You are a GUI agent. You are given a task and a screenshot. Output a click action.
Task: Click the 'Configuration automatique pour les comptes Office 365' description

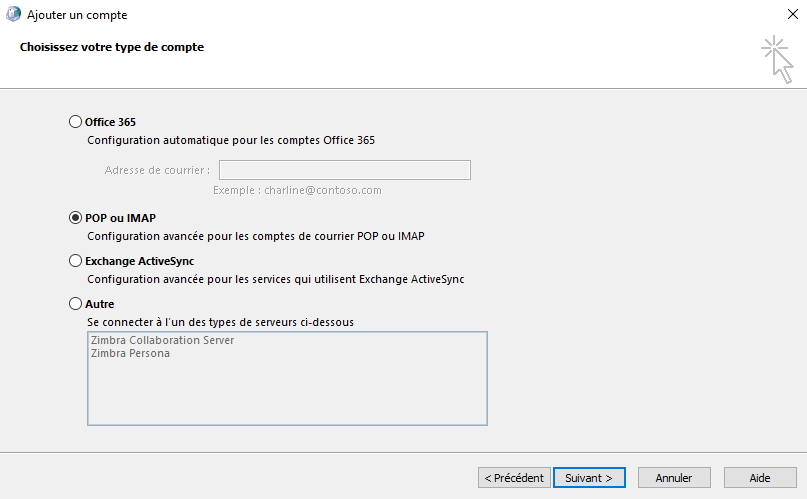231,140
